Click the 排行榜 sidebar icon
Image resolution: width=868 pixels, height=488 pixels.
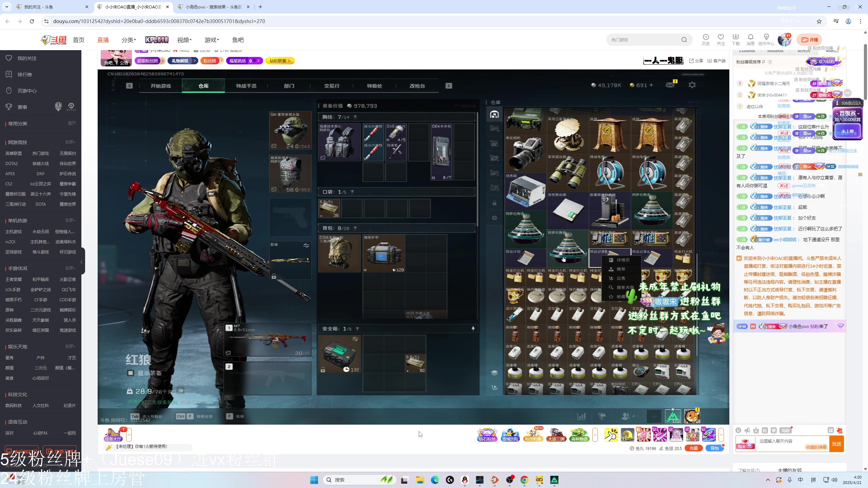pyautogui.click(x=9, y=74)
